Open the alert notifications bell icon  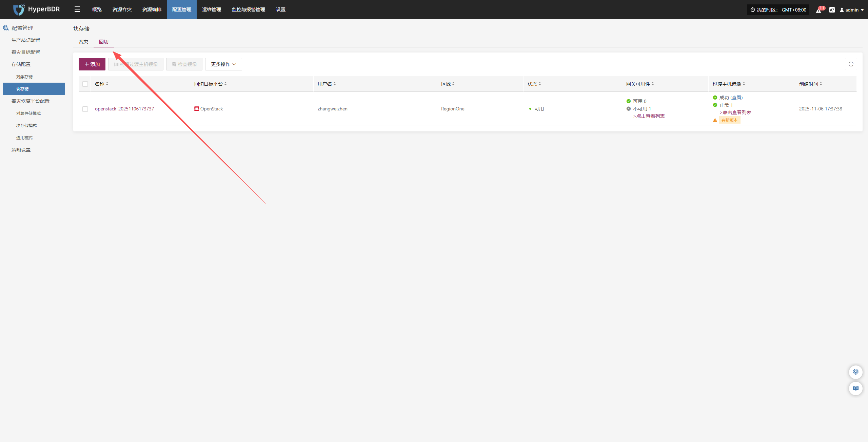tap(819, 10)
